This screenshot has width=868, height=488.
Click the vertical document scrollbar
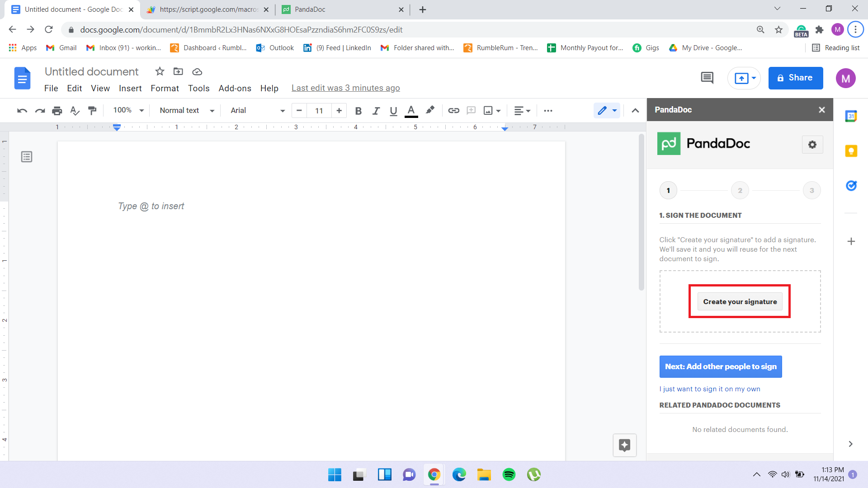tap(641, 212)
